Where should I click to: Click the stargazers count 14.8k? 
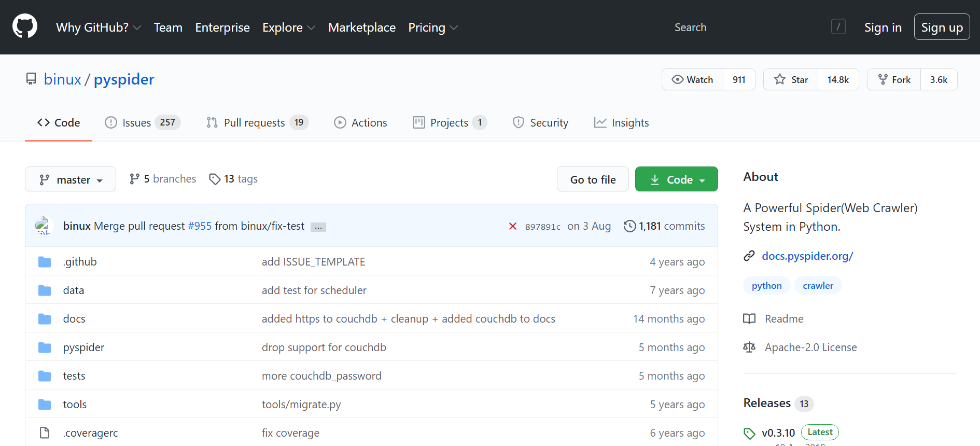point(838,79)
